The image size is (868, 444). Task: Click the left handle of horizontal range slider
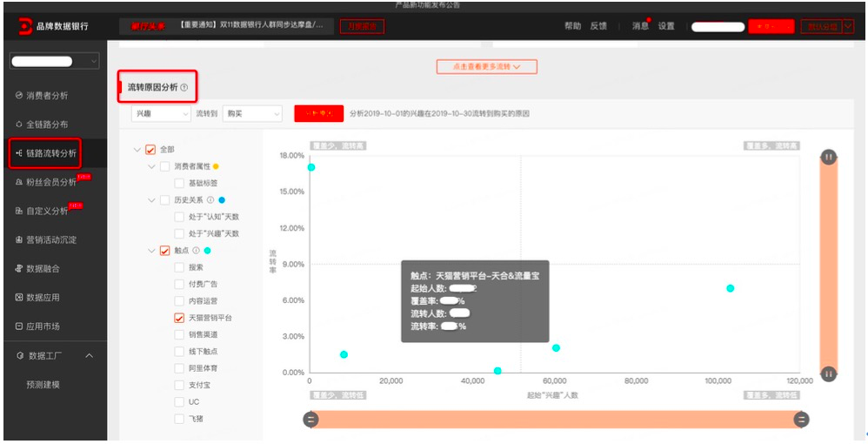[310, 420]
